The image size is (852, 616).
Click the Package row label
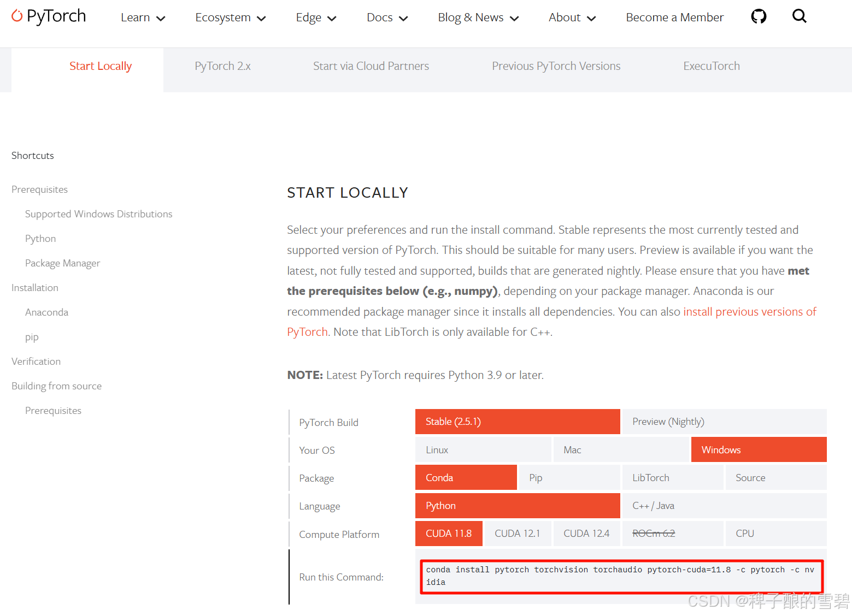coord(316,478)
